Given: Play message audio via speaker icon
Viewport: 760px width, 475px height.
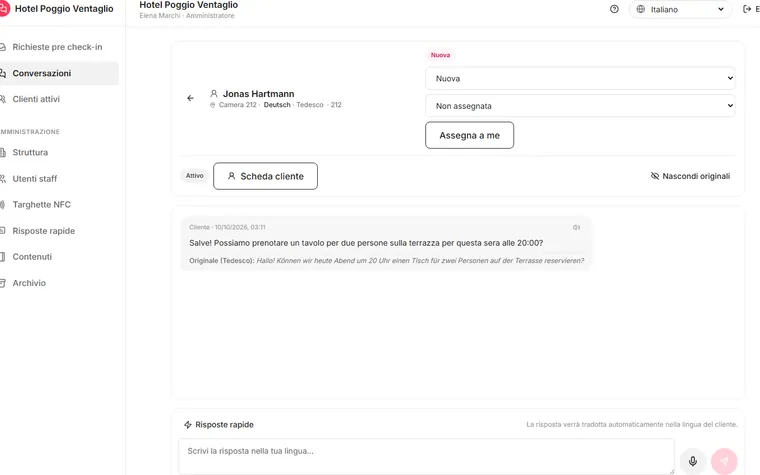Looking at the screenshot, I should tap(576, 227).
